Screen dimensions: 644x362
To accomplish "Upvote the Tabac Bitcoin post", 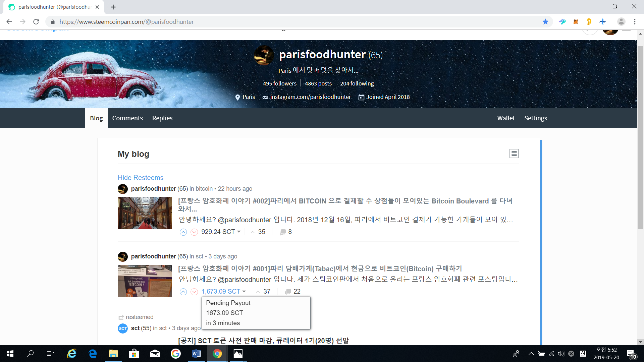I will click(183, 292).
